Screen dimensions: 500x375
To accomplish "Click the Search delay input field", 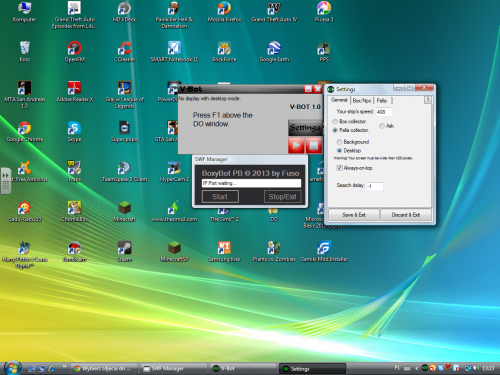I will coord(375,186).
